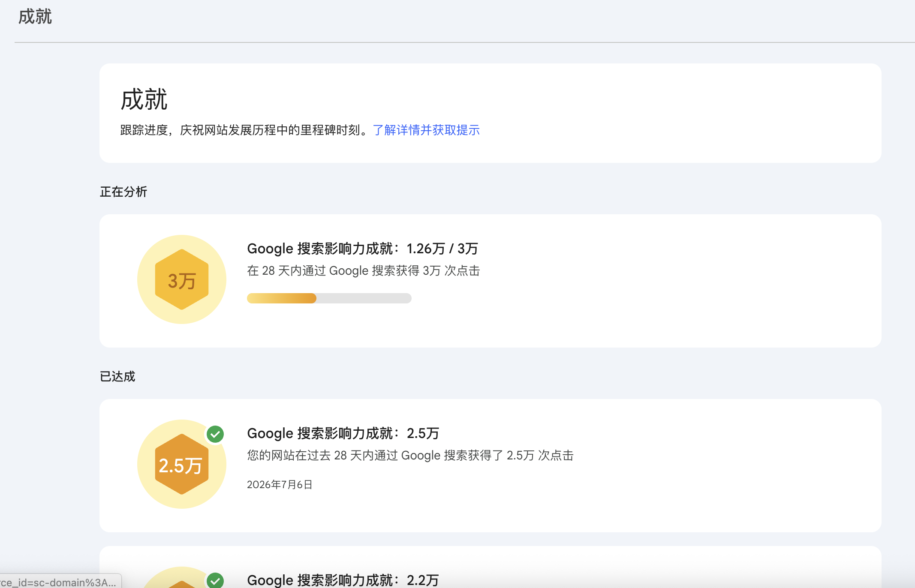The height and width of the screenshot is (588, 915).
Task: Click the green checkmark on 2.2万 achievement
Action: point(215,580)
